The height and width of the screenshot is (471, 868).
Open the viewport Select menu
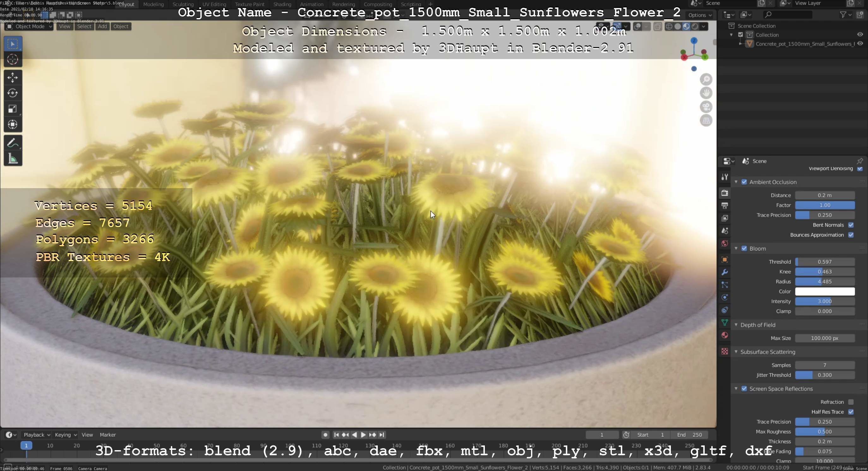click(x=84, y=27)
